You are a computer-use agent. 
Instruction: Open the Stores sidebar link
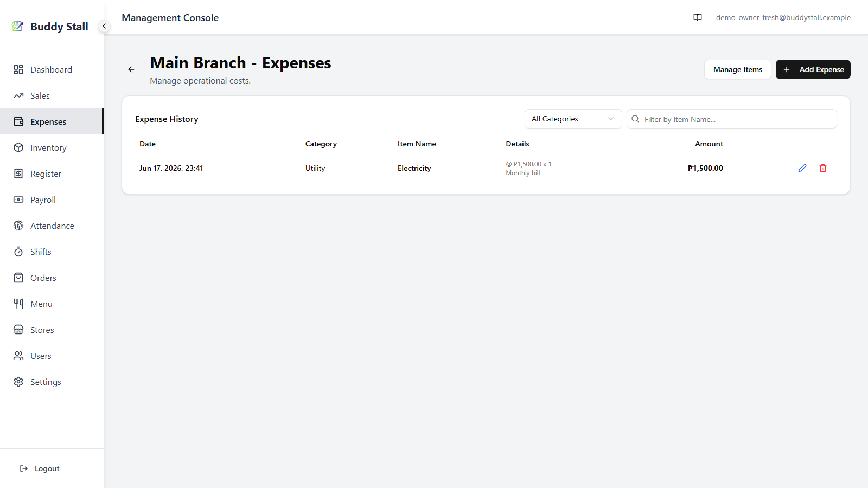click(x=52, y=330)
